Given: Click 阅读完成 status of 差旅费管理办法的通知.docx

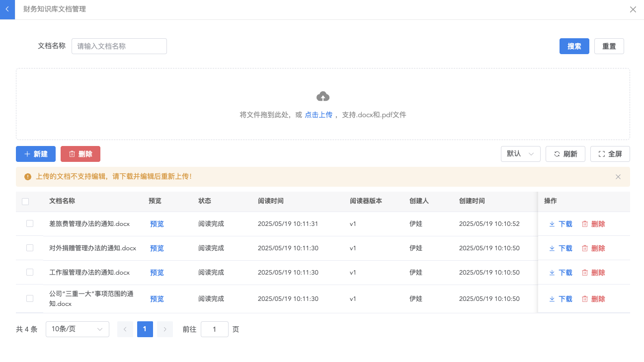Looking at the screenshot, I should [x=211, y=224].
